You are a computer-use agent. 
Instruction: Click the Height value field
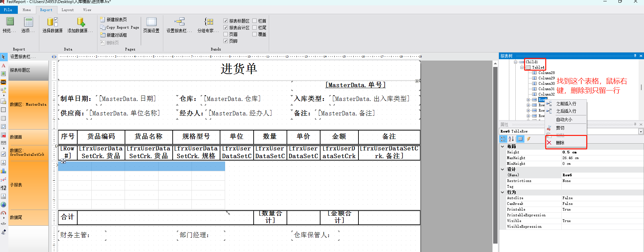point(602,152)
